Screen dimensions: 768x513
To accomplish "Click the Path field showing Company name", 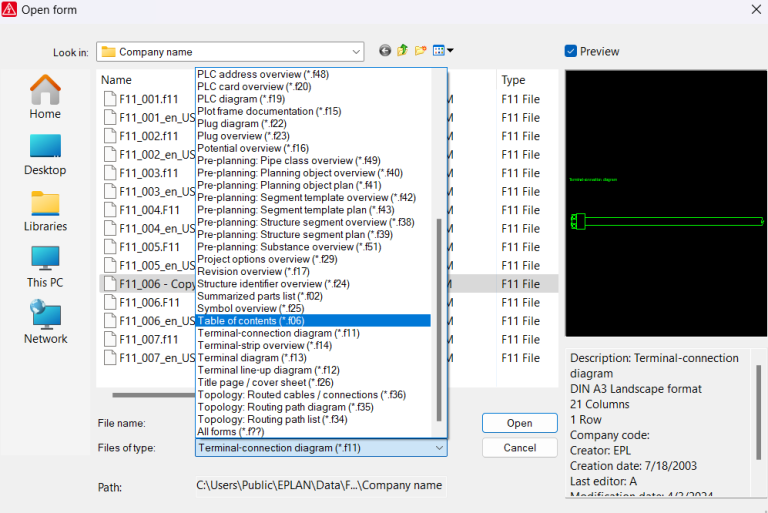I will [x=321, y=486].
